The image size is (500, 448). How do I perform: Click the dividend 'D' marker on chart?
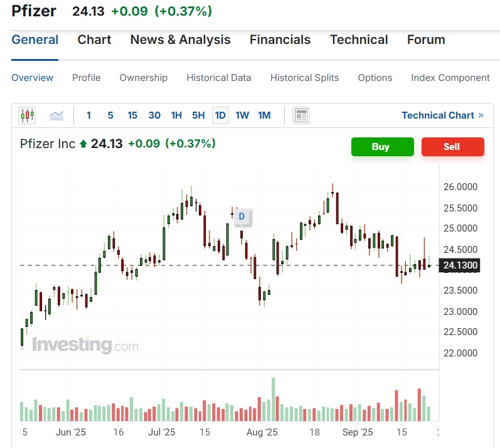[x=242, y=217]
